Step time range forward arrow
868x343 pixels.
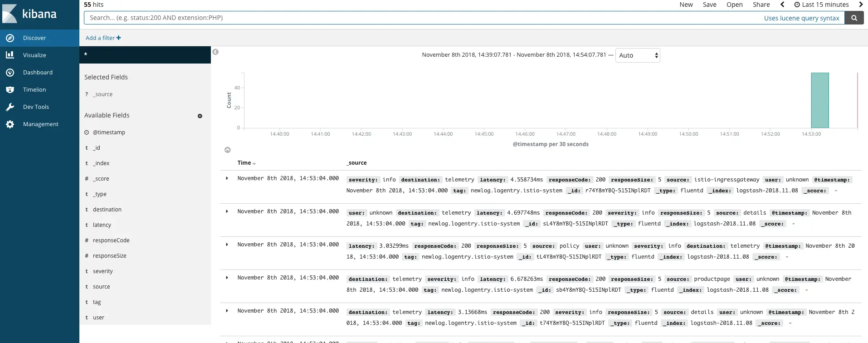(861, 5)
